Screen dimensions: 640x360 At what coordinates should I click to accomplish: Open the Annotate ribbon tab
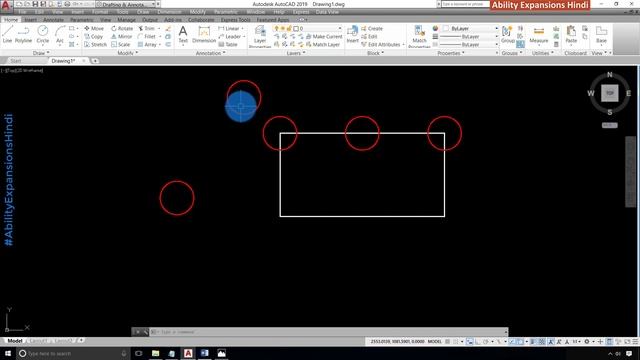(53, 20)
